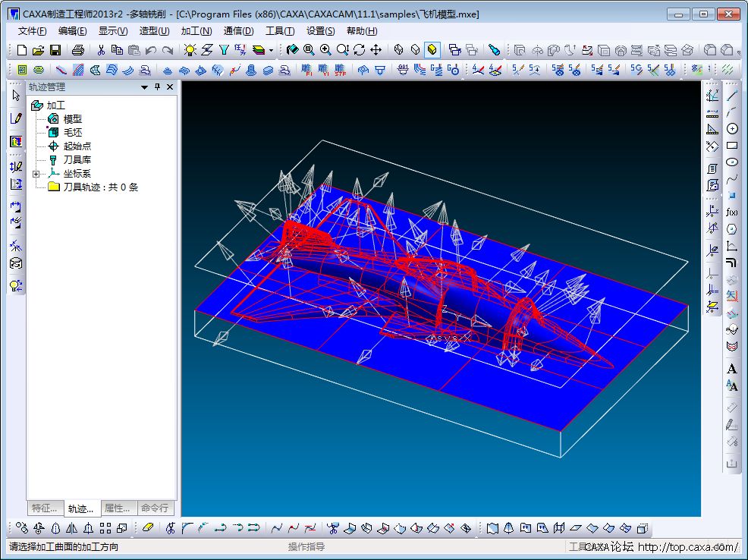The image size is (748, 560).
Task: Open the layer icon dropdown arrow
Action: pyautogui.click(x=271, y=51)
